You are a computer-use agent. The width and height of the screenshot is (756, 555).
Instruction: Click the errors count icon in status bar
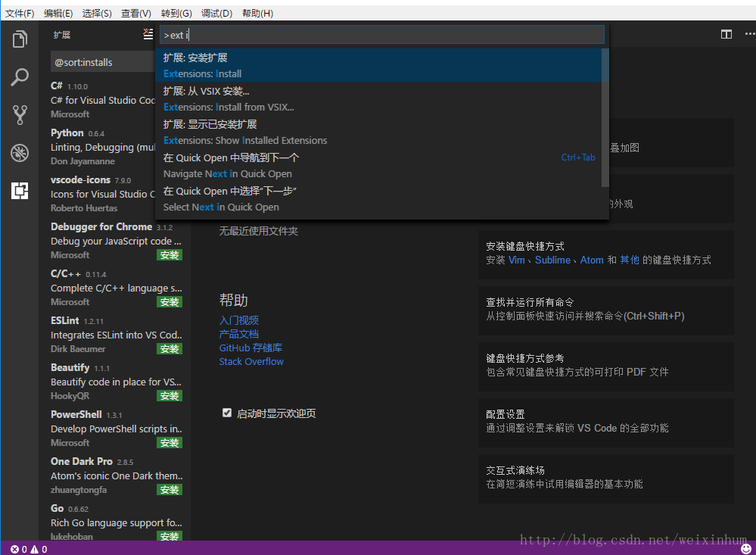pyautogui.click(x=19, y=549)
